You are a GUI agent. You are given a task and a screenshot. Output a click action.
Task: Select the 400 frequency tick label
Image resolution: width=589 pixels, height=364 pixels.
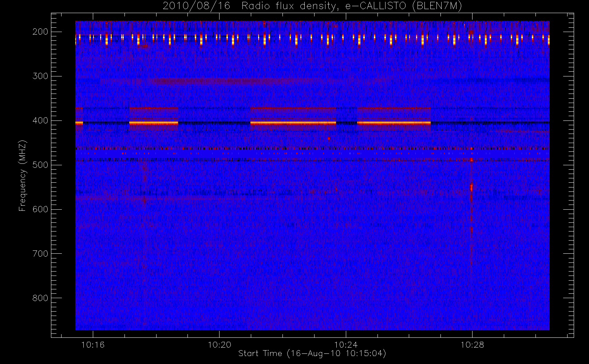[x=40, y=120]
